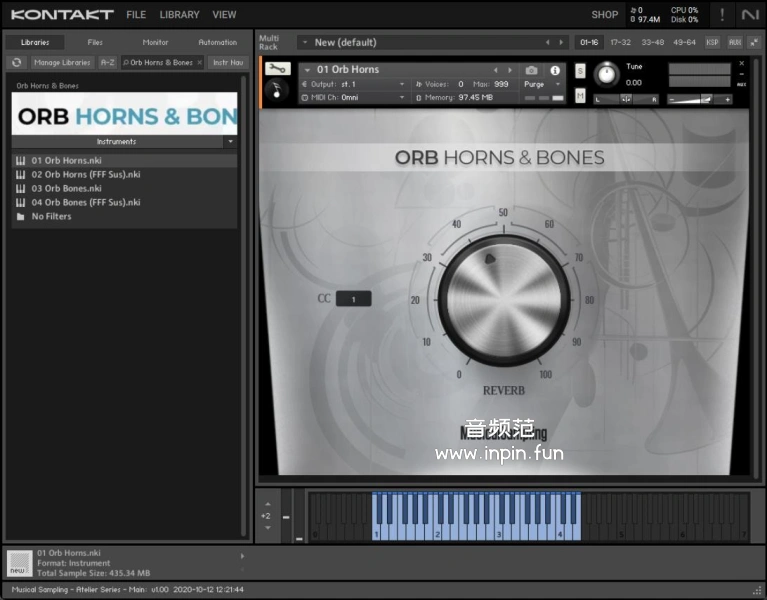Open the SHOP link

pos(604,15)
